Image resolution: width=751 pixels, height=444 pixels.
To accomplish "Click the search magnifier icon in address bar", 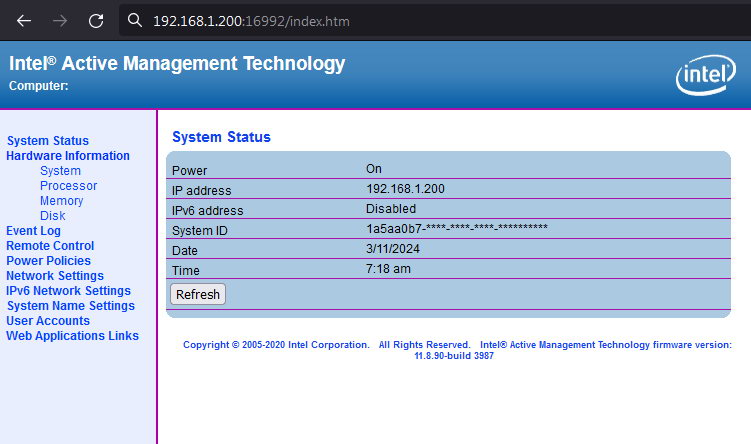I will pyautogui.click(x=135, y=20).
